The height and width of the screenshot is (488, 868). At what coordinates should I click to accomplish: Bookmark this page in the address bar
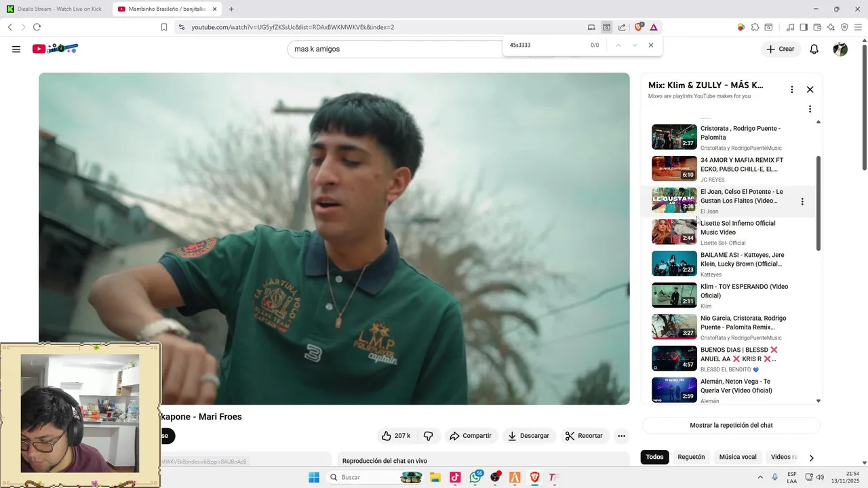pyautogui.click(x=164, y=27)
